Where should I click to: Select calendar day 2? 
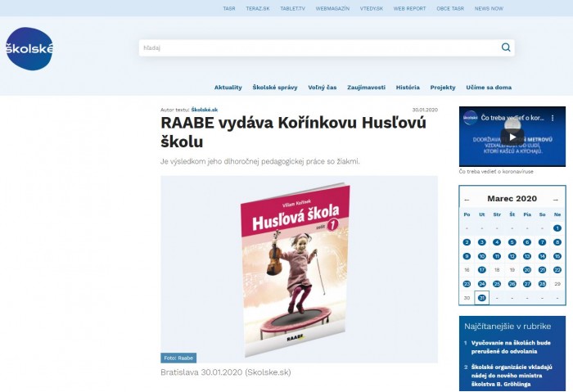[x=467, y=242]
